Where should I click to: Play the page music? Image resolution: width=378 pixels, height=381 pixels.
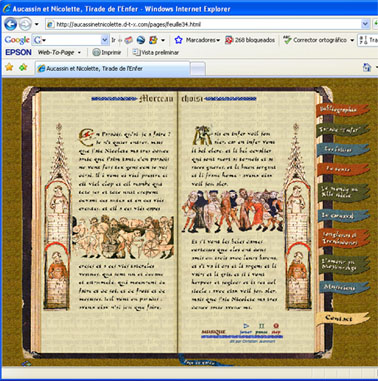pos(246,328)
